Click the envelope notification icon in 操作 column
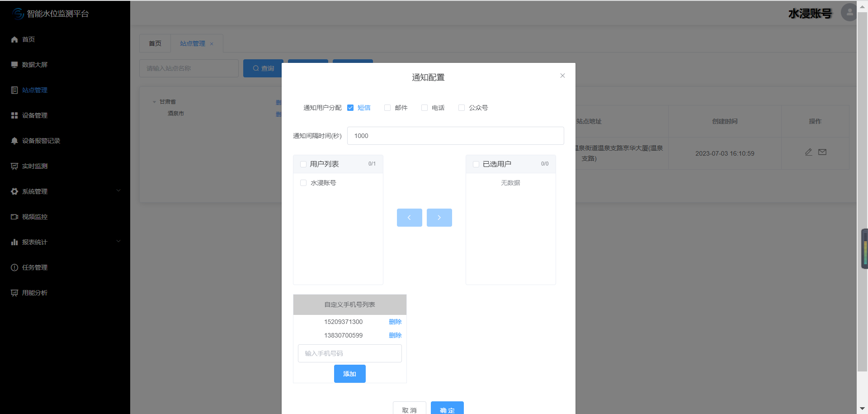868x414 pixels. 822,152
